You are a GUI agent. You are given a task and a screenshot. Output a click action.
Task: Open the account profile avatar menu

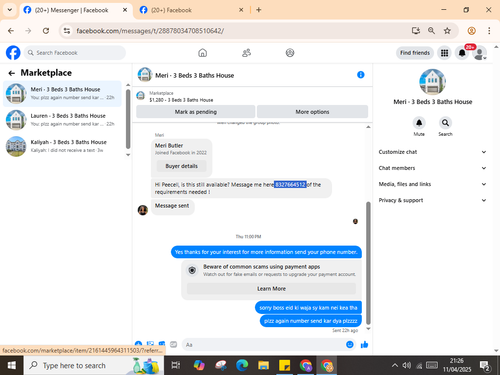(x=480, y=53)
